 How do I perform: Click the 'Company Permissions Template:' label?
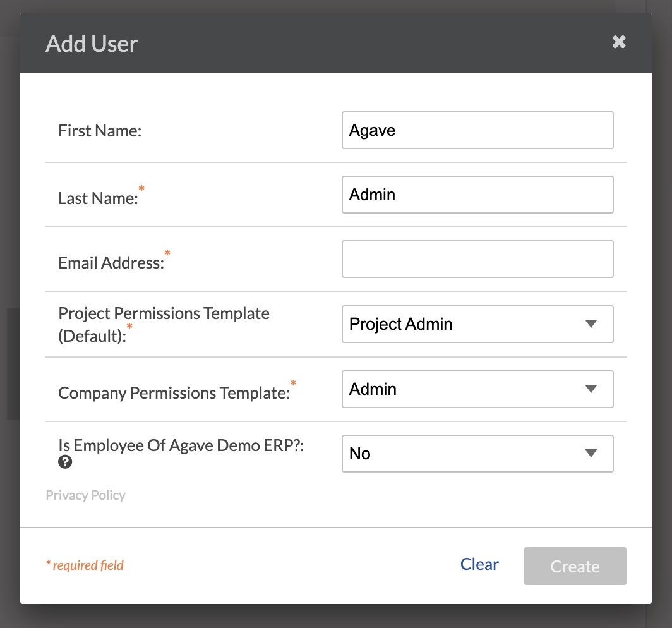(174, 393)
